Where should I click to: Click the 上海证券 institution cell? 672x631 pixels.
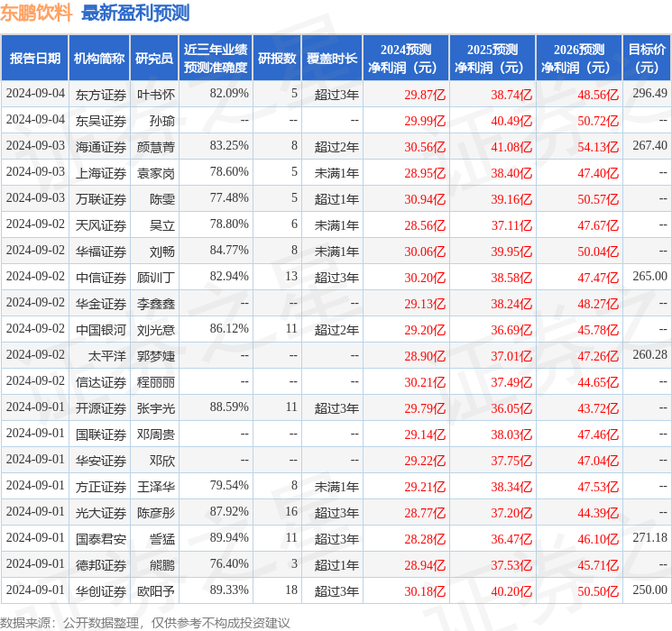click(x=101, y=173)
